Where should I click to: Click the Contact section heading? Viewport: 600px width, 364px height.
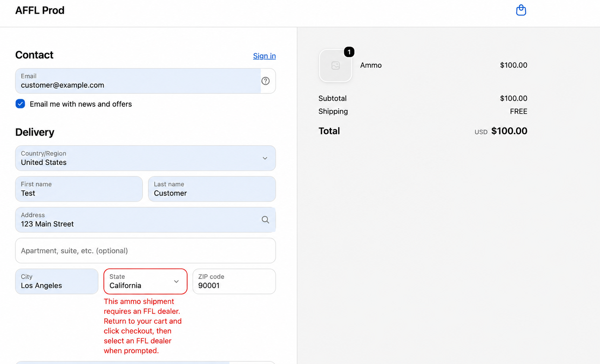point(34,55)
